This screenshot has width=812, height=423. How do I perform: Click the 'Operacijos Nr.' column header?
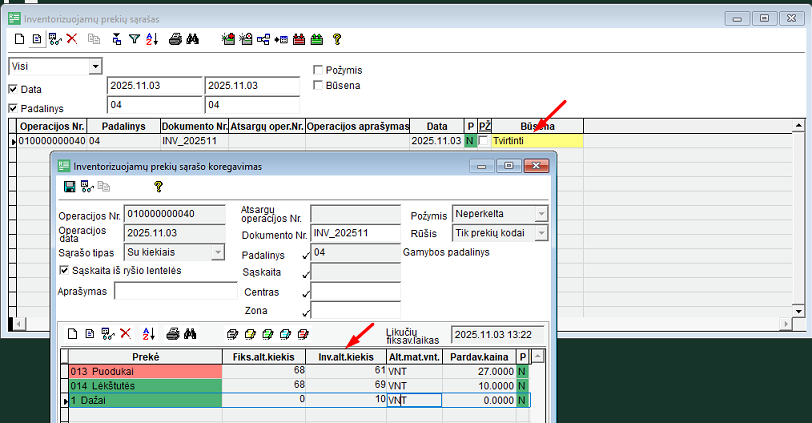52,126
